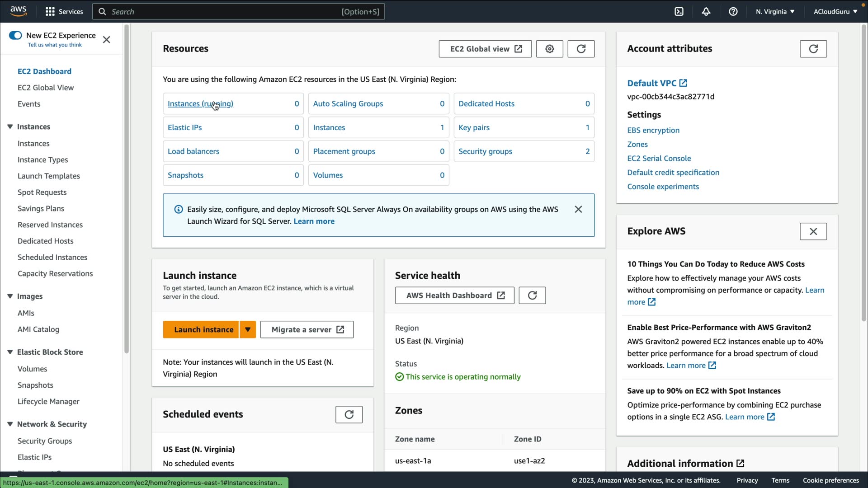This screenshot has width=868, height=488.
Task: Click the orange Launch instance button
Action: [203, 329]
